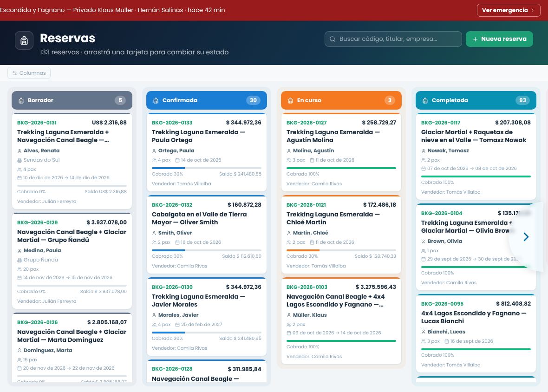Click Buscar código, titular, empresa search field
Image resolution: width=548 pixels, height=392 pixels.
(x=393, y=39)
